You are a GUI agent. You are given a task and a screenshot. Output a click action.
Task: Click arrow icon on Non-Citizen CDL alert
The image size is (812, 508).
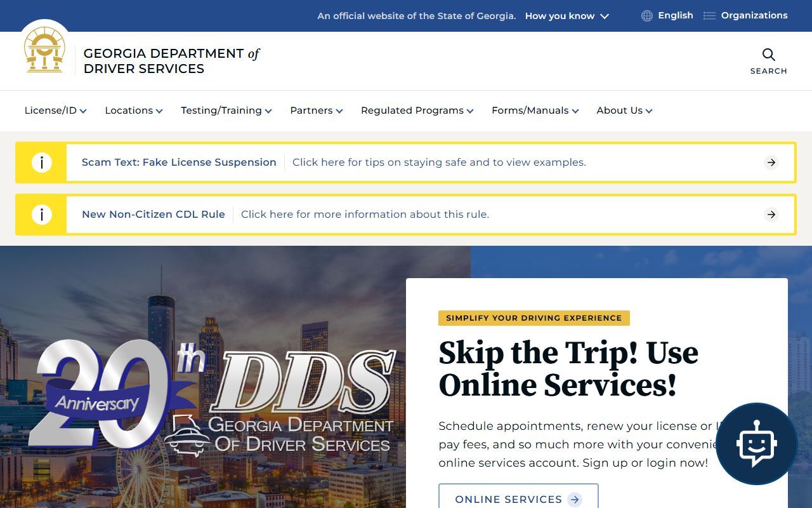click(x=771, y=215)
